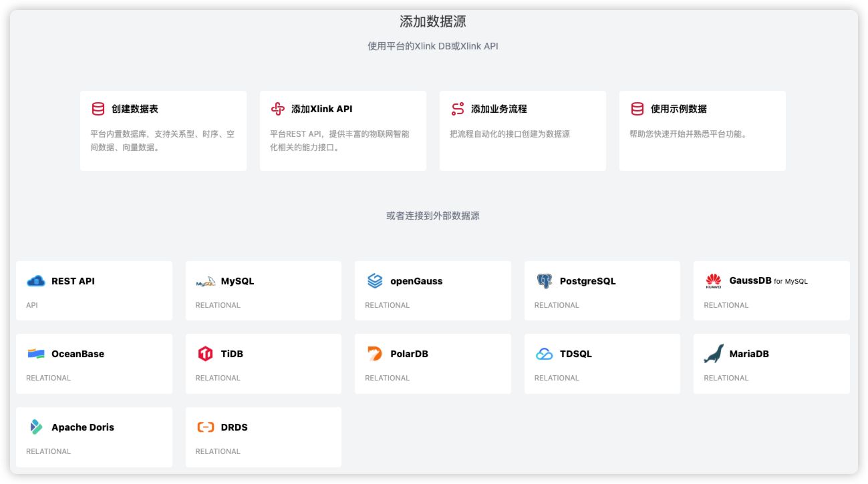Screen dimensions: 868x484
Task: Click the TiDB red hexagon logo
Action: pos(205,354)
